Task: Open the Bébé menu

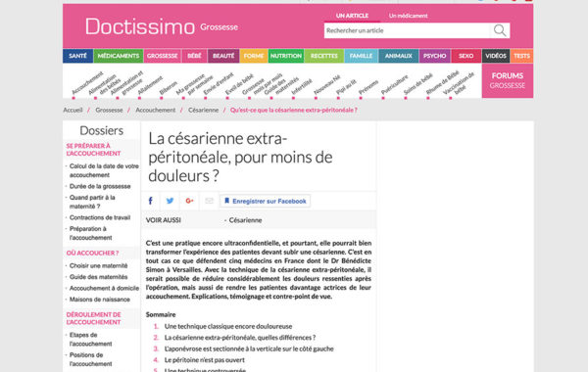Action: click(x=194, y=56)
